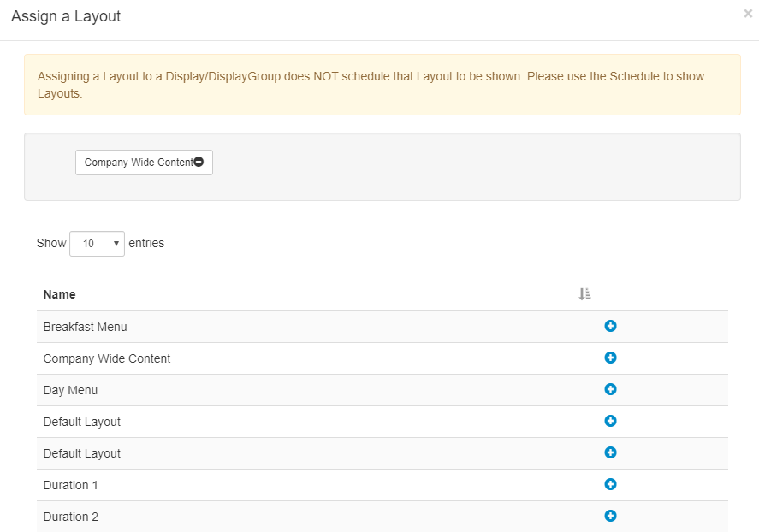Screen dimensions: 759x532
Task: Add the Day Menu layout via plus icon
Action: [610, 389]
